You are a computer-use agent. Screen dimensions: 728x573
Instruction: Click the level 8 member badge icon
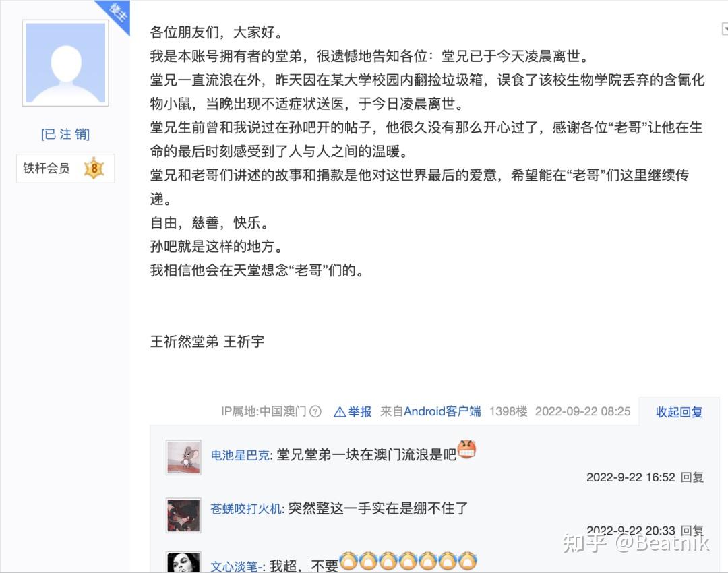click(94, 168)
